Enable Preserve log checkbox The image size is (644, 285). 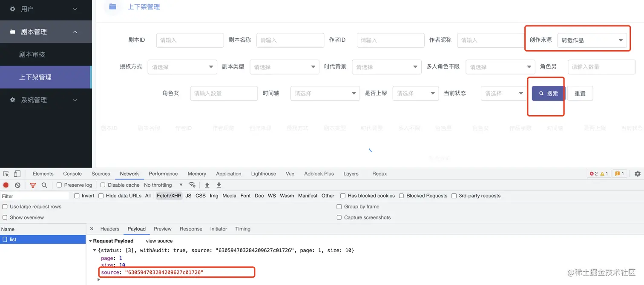[59, 185]
